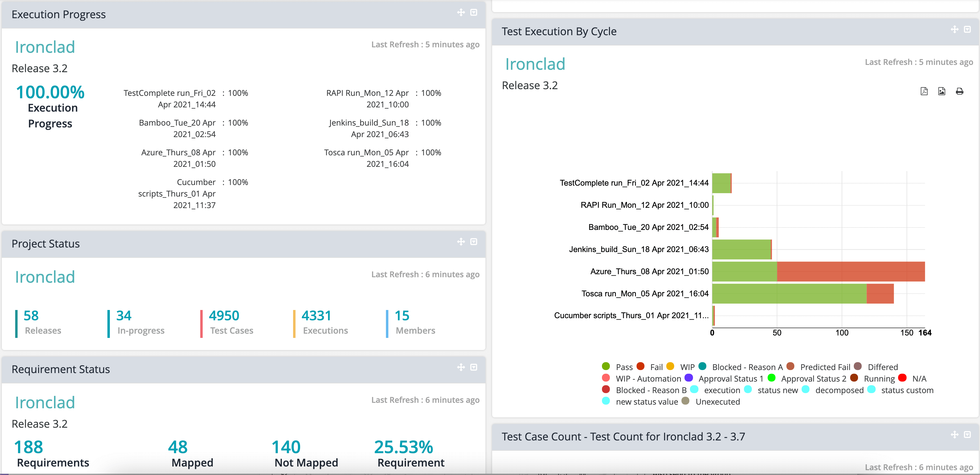Click the 188 Requirements count

tap(29, 447)
